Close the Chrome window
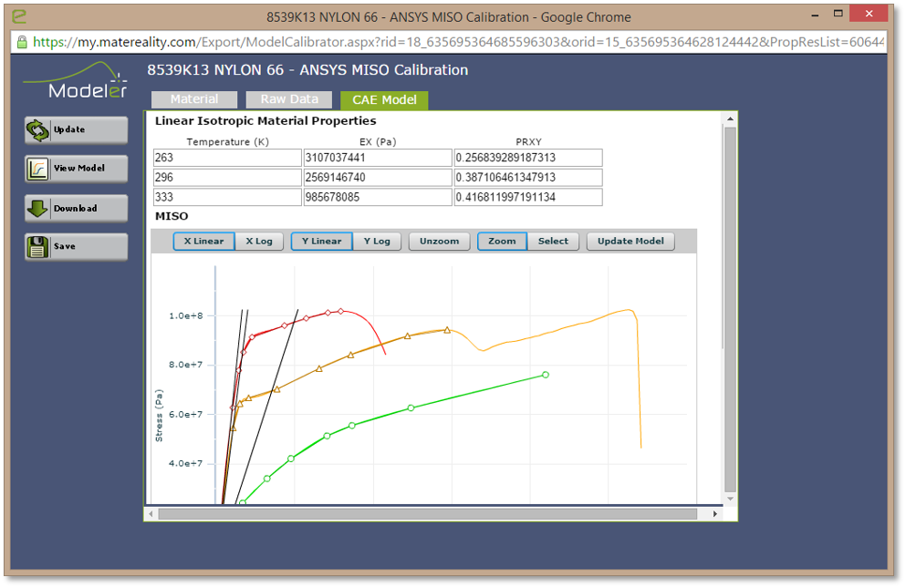 pos(869,14)
